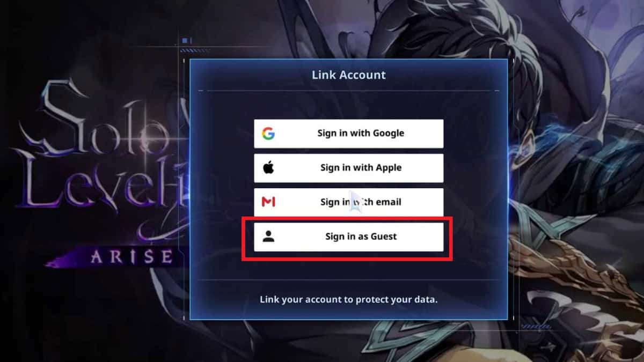Select Sign in with Apple
This screenshot has height=362, width=644.
click(x=349, y=168)
